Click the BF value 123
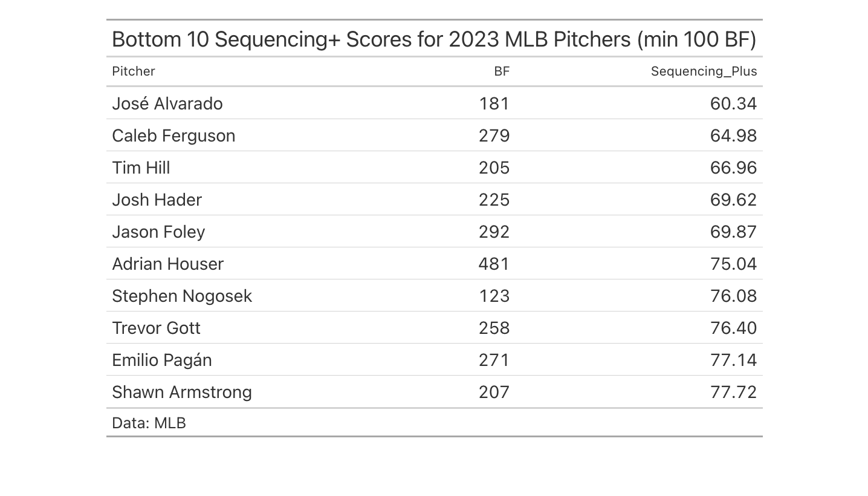The image size is (868, 496). 494,296
